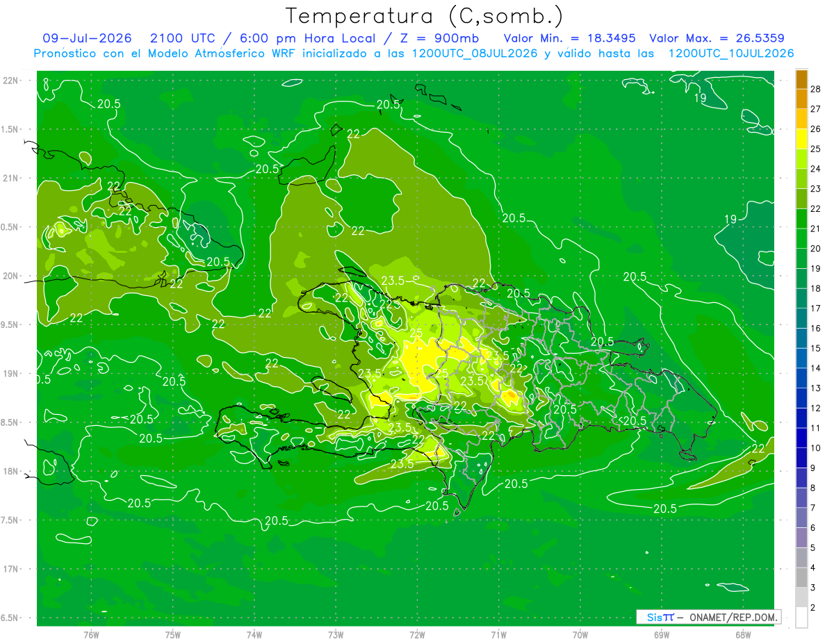This screenshot has width=834, height=644.
Task: Click the '75W' longitude axis label
Action: (173, 634)
